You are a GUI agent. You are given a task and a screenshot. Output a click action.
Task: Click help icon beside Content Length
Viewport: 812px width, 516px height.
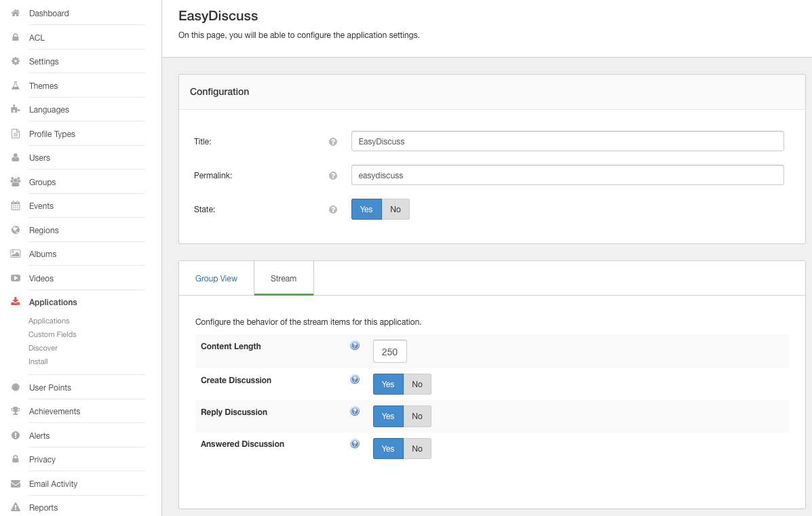(x=355, y=346)
